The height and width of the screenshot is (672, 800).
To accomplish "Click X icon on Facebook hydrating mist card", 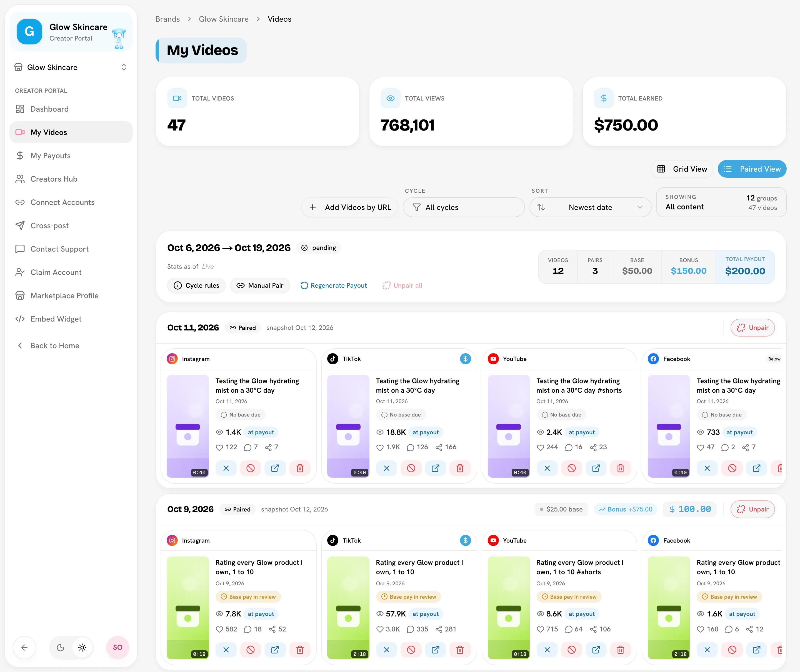I will (707, 468).
